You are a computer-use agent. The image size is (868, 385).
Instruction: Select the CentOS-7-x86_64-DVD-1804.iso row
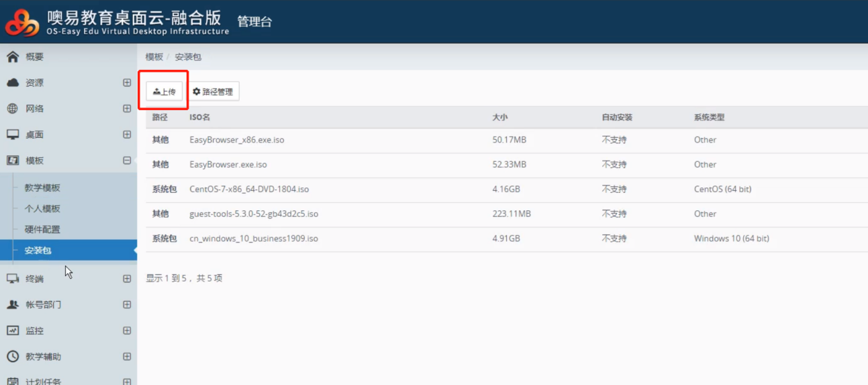(x=249, y=189)
